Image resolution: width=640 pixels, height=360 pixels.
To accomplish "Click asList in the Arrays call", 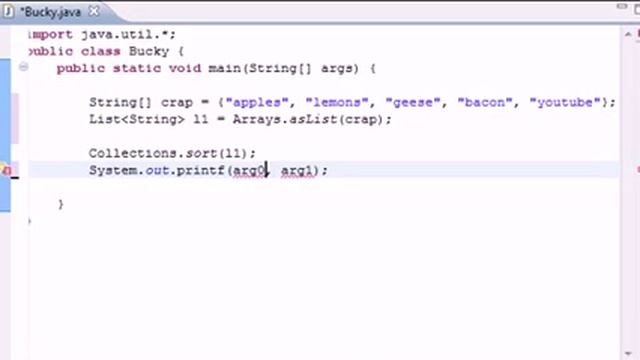I will coord(313,120).
